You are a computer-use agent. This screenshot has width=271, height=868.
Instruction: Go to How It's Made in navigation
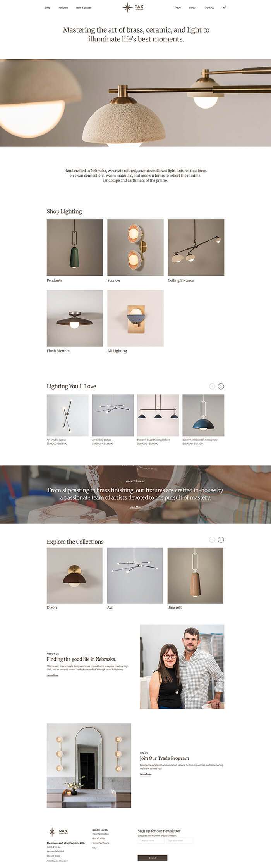point(84,7)
